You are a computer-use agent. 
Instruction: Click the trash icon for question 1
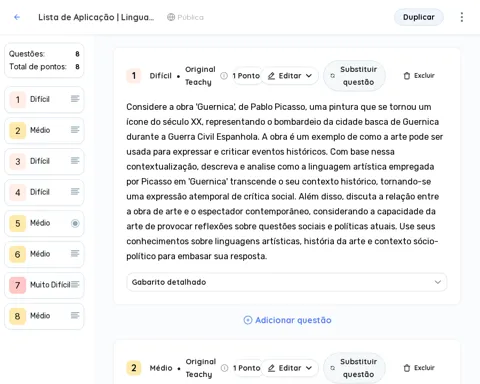(x=407, y=76)
